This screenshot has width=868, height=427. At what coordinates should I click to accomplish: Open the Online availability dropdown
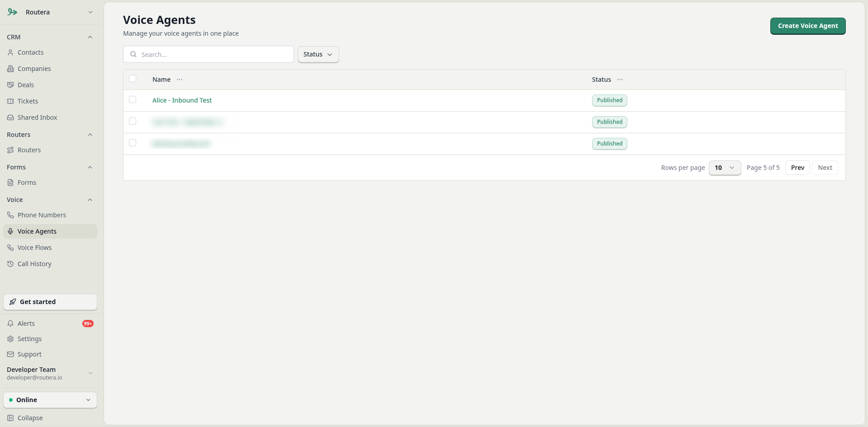(50, 400)
